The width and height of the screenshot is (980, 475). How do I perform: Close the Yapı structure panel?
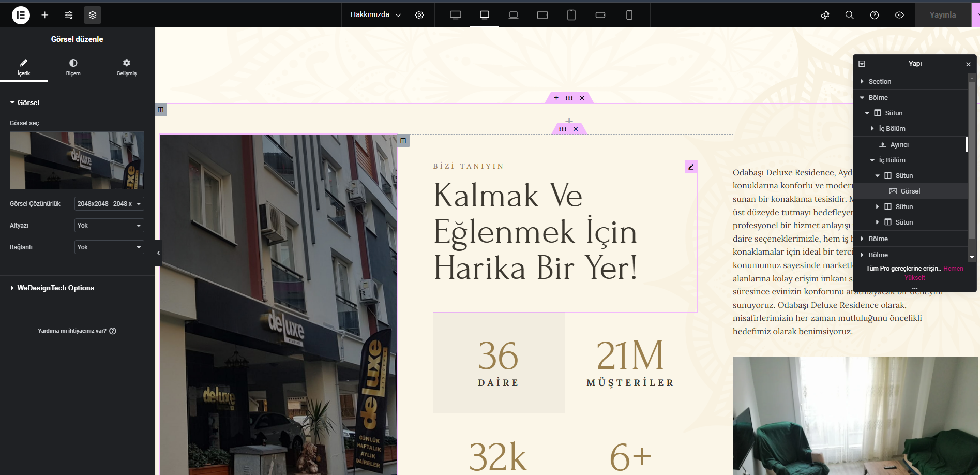(968, 64)
